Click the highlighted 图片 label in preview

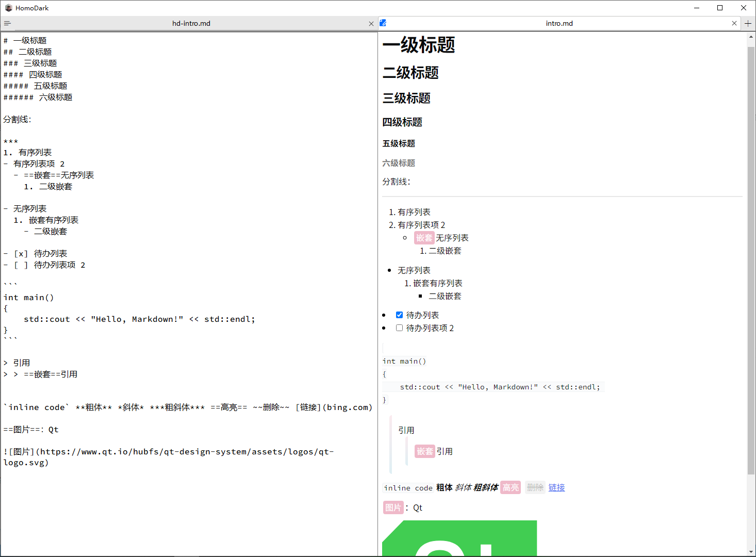393,507
